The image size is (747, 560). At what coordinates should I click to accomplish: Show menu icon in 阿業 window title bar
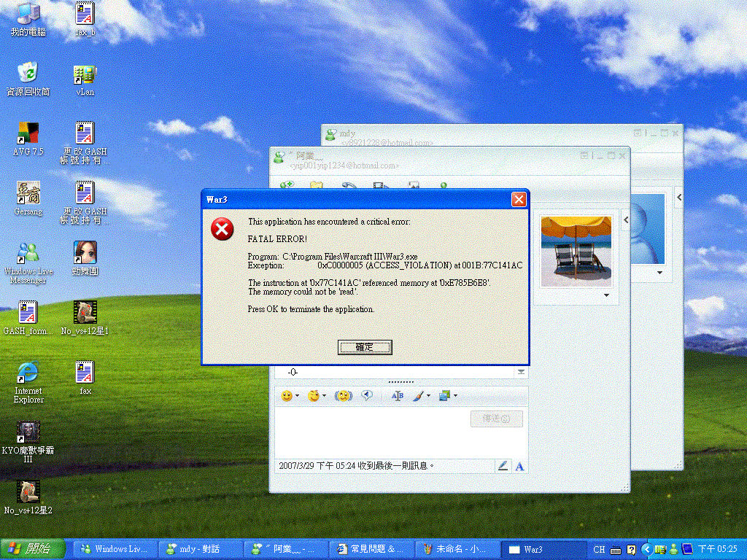pyautogui.click(x=584, y=156)
